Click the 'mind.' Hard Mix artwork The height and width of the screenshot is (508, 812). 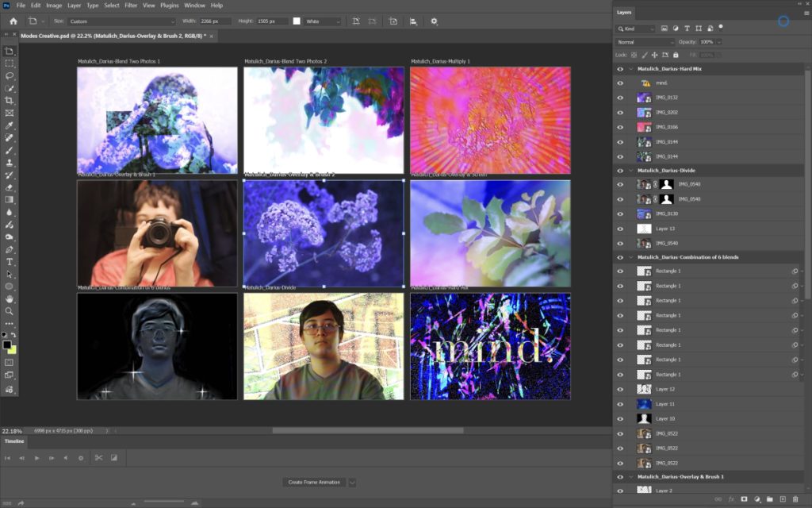coord(490,346)
